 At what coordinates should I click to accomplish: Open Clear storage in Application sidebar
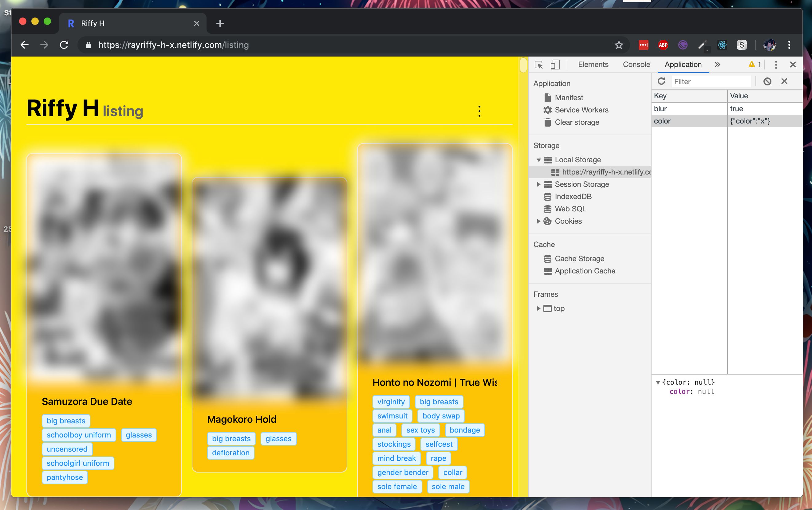(577, 122)
